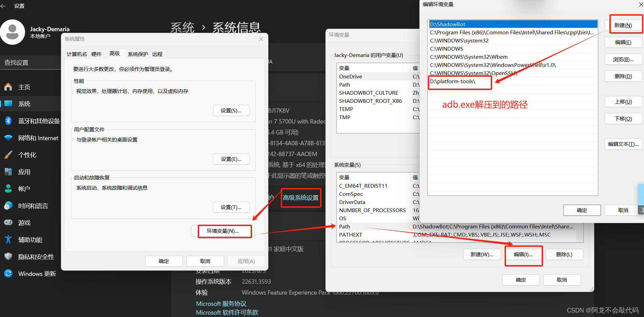Open System Protection tab (系统保护)

(x=138, y=54)
